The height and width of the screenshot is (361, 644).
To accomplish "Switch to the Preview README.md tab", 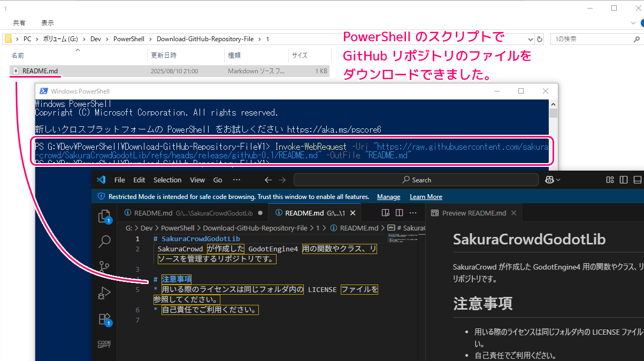I will click(473, 213).
